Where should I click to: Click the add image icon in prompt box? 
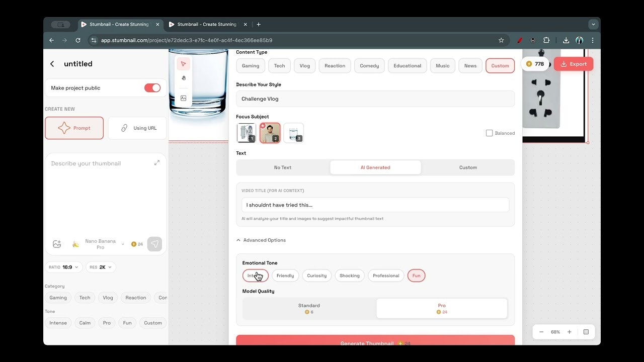pyautogui.click(x=57, y=244)
